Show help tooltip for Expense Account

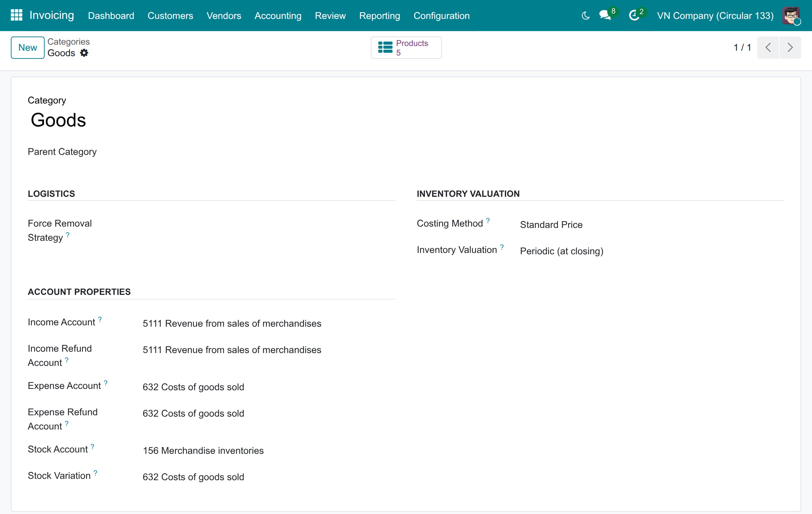(x=106, y=383)
